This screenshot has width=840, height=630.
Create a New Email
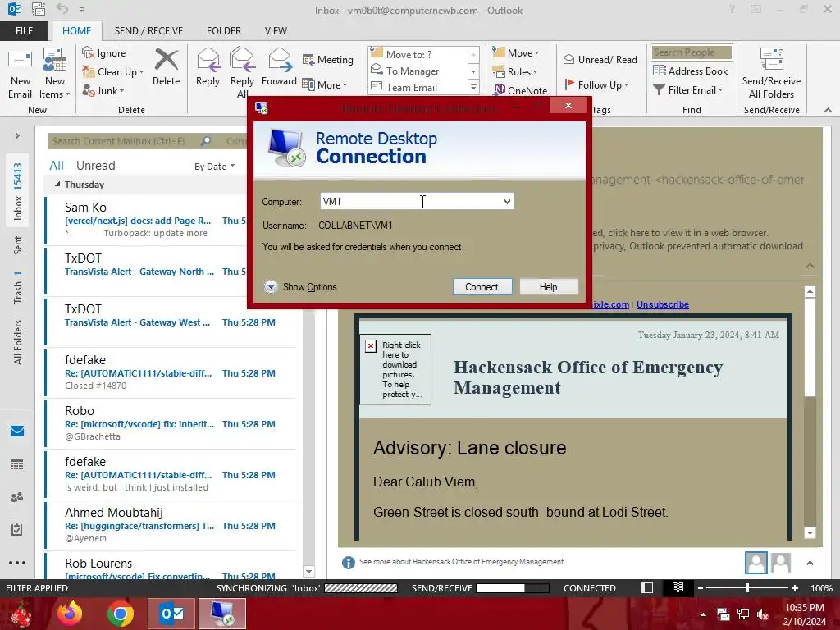tap(20, 73)
